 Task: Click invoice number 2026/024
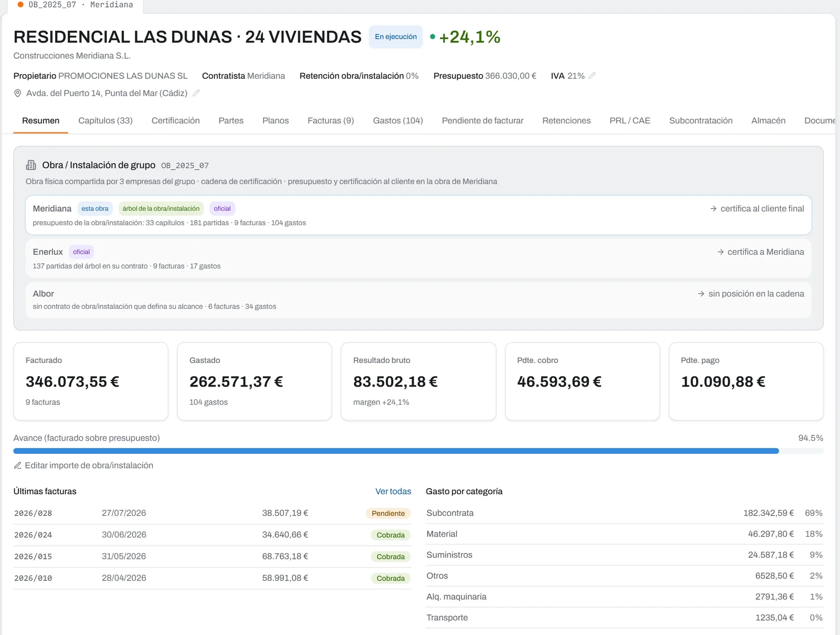coord(33,535)
